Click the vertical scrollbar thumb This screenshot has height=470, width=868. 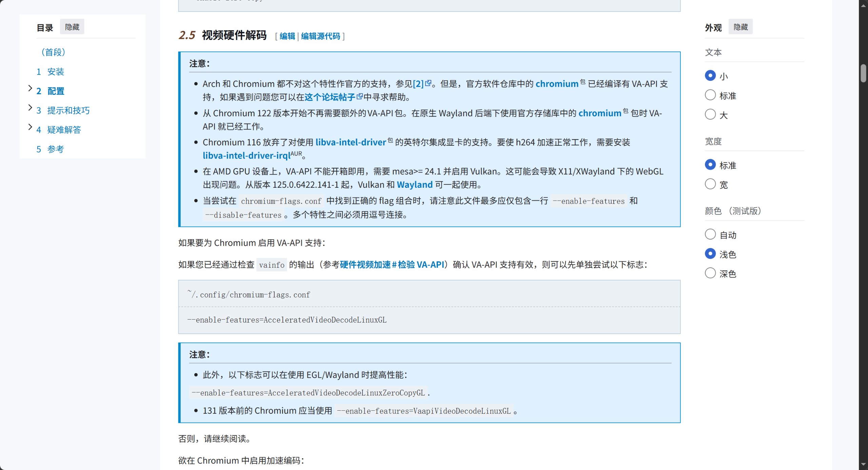coord(863,73)
